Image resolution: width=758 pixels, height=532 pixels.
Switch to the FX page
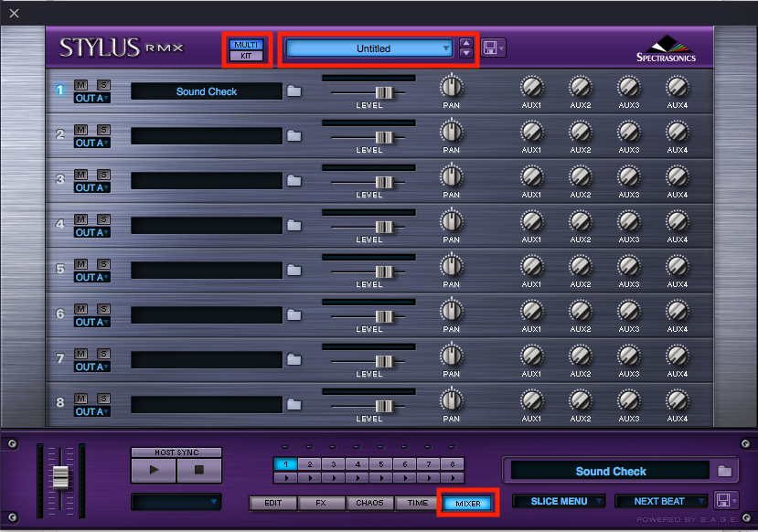pos(321,503)
